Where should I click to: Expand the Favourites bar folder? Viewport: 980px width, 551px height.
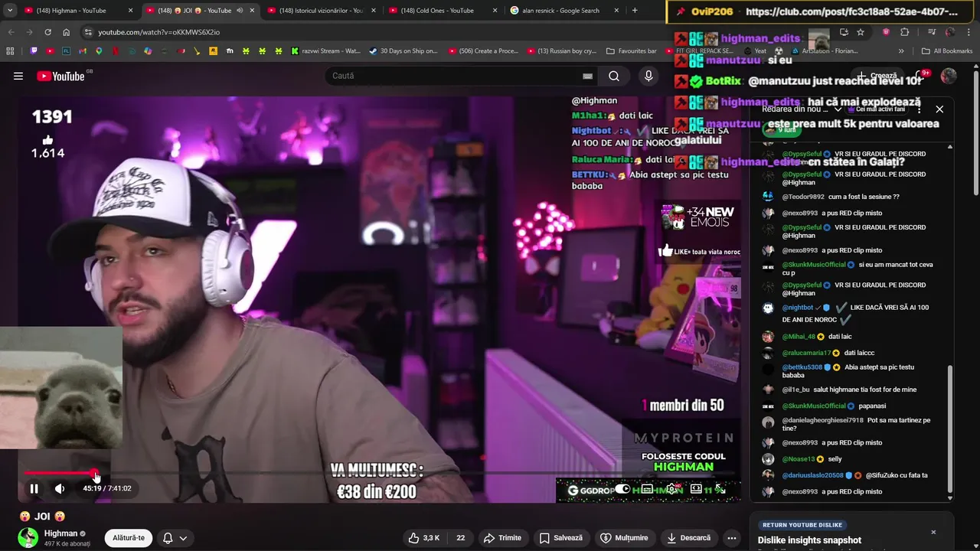pos(632,51)
